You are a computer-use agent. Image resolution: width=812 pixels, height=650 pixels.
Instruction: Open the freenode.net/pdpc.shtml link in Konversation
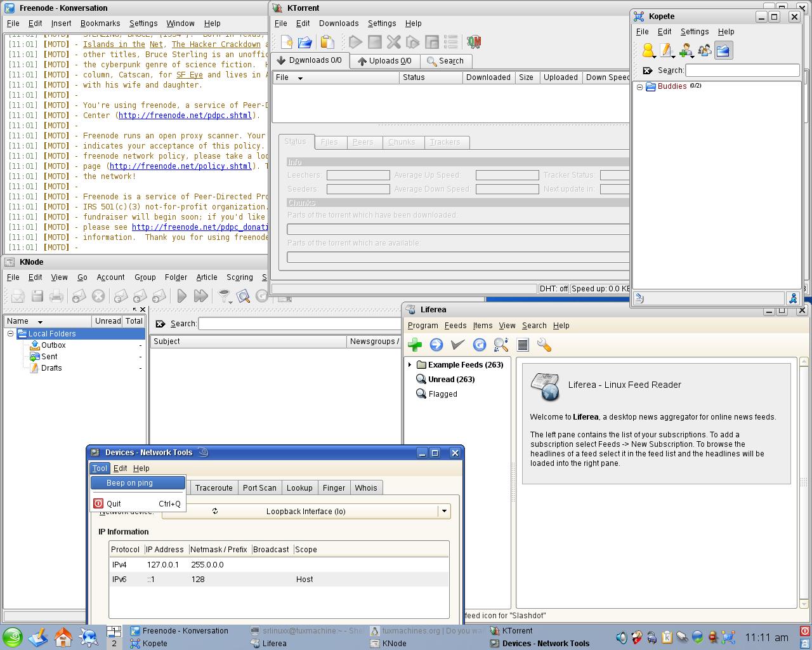pyautogui.click(x=185, y=116)
